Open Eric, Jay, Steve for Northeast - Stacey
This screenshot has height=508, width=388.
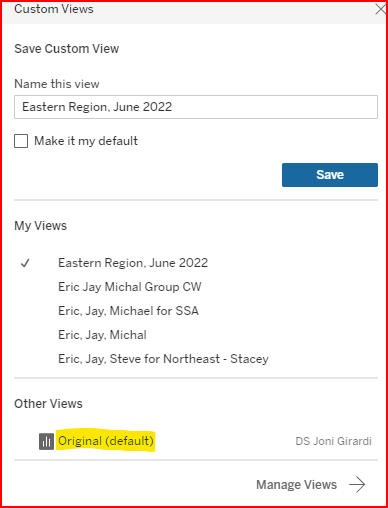(163, 359)
